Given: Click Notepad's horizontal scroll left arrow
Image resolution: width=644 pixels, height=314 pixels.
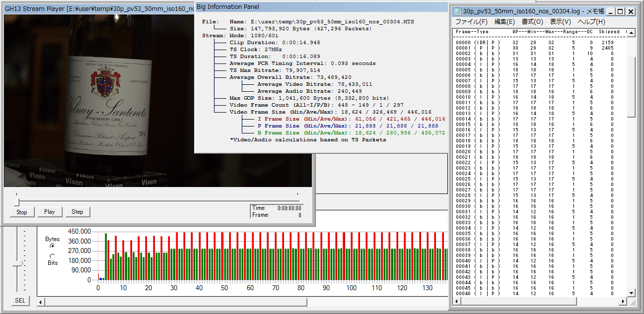Looking at the screenshot, I should 457,302.
